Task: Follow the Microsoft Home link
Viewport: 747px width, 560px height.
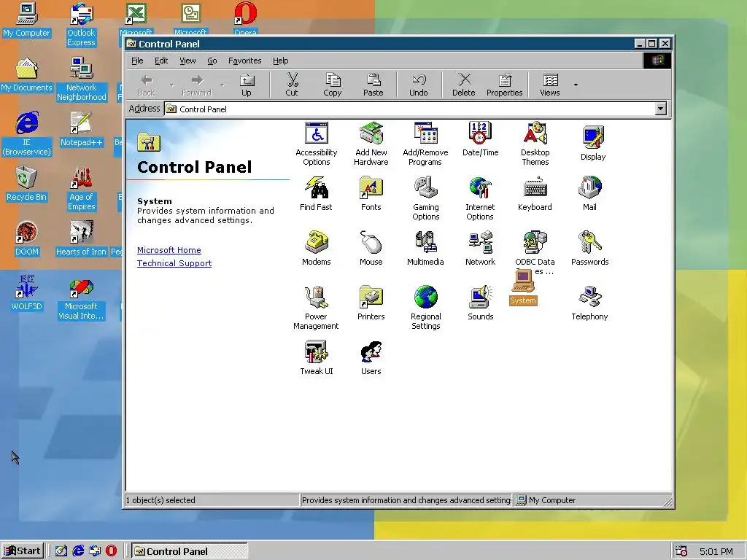Action: click(x=169, y=250)
